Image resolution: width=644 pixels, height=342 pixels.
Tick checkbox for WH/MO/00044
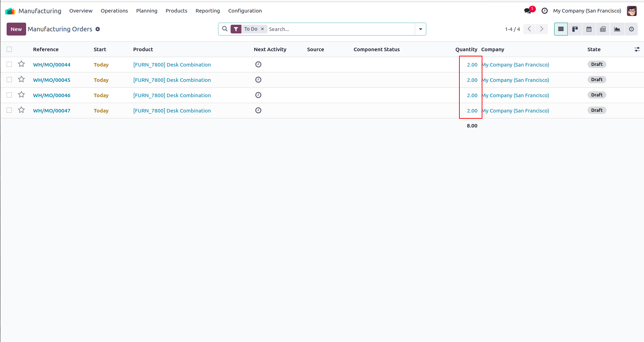(x=9, y=64)
